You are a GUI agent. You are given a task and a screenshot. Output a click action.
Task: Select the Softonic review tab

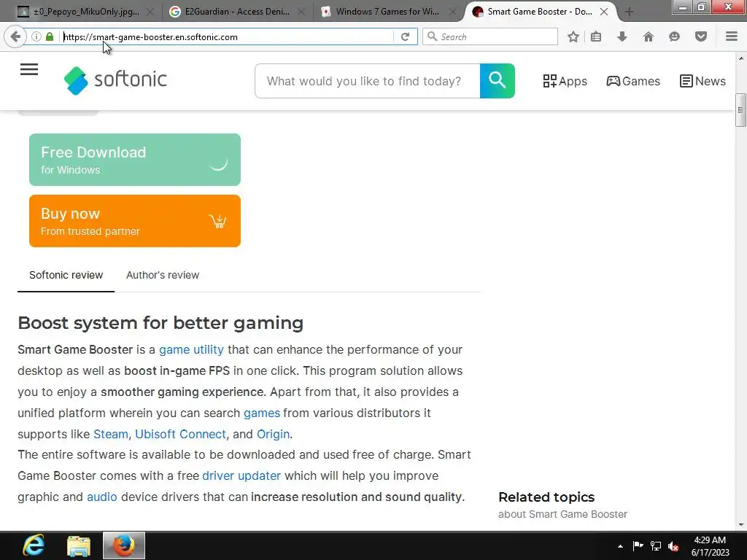[x=66, y=275]
